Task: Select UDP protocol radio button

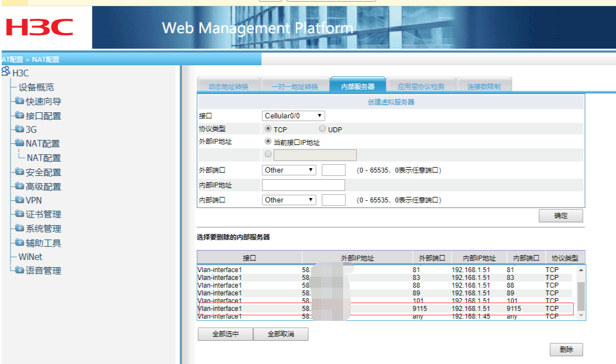Action: (x=322, y=128)
